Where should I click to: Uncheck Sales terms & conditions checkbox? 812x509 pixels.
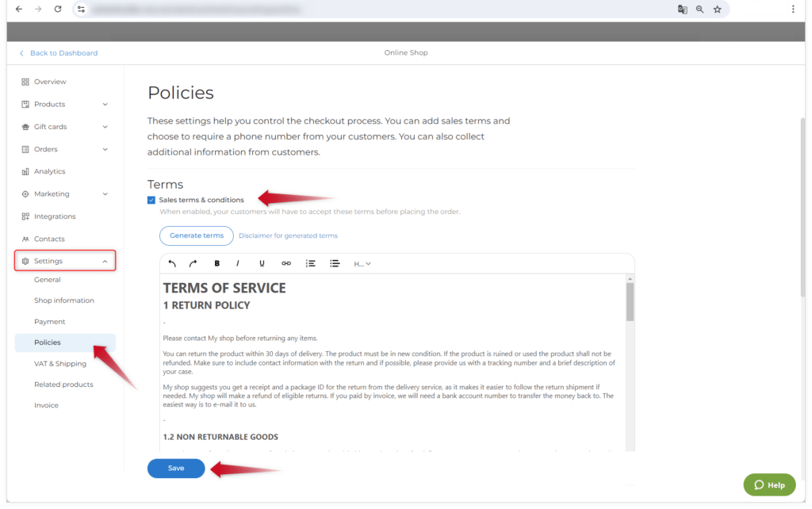click(151, 200)
